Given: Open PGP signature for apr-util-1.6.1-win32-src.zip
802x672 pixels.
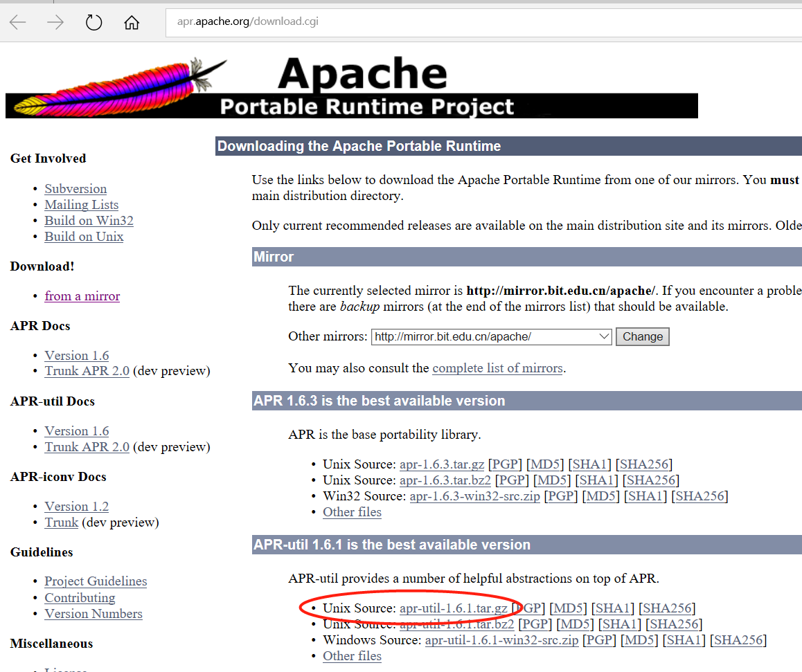Looking at the screenshot, I should pos(600,639).
